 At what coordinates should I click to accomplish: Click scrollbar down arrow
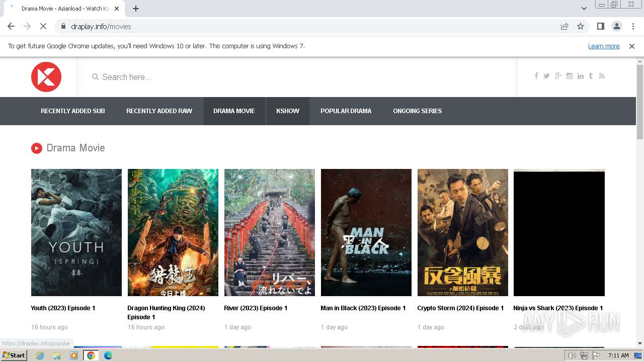(640, 343)
